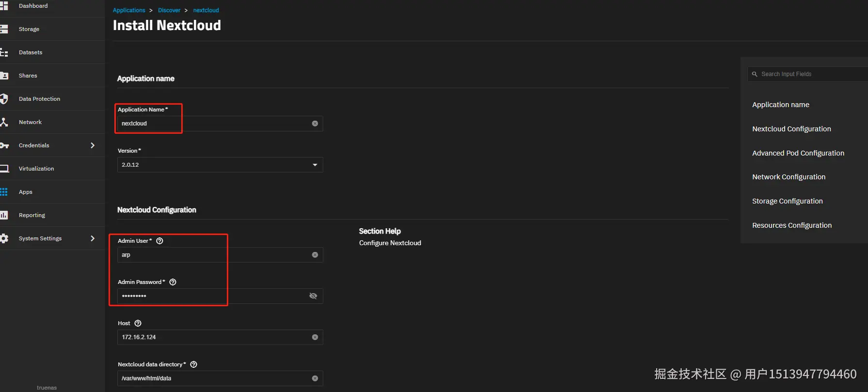Go to Apps in sidebar

[x=26, y=192]
